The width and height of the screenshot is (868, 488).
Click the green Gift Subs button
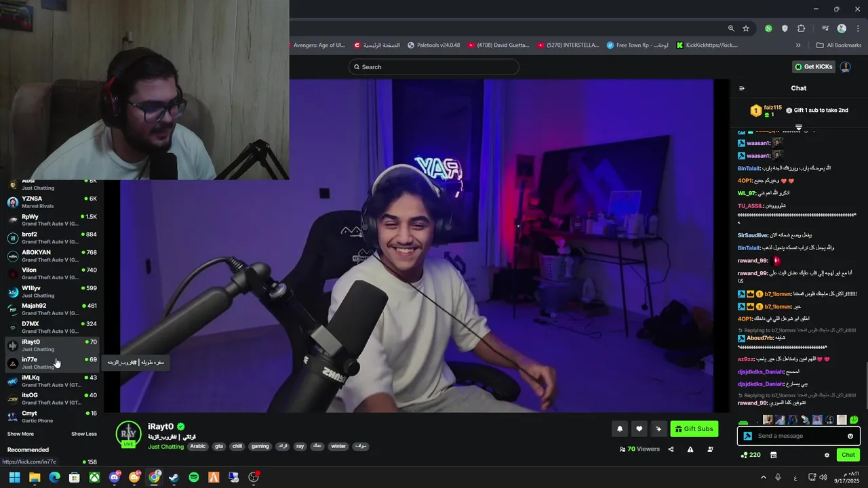point(694,428)
